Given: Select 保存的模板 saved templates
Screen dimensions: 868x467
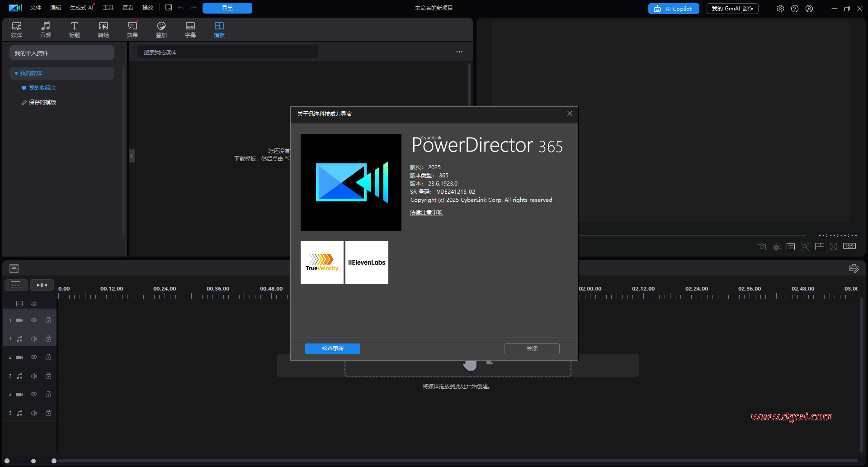Looking at the screenshot, I should pos(42,102).
